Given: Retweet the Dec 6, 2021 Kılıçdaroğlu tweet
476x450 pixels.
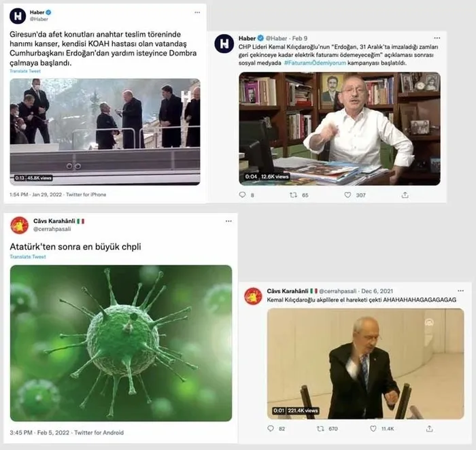Looking at the screenshot, I should (320, 428).
